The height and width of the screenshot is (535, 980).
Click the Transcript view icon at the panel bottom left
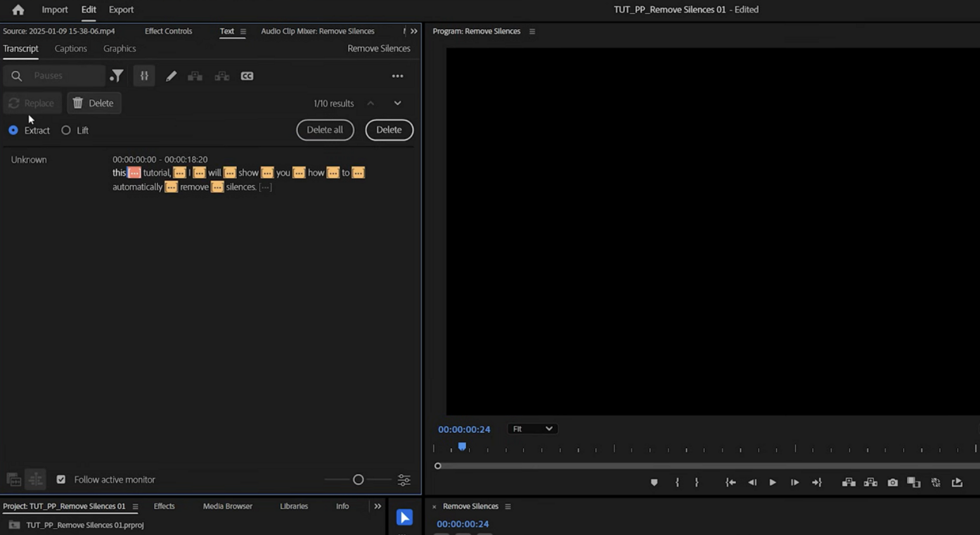tap(13, 480)
